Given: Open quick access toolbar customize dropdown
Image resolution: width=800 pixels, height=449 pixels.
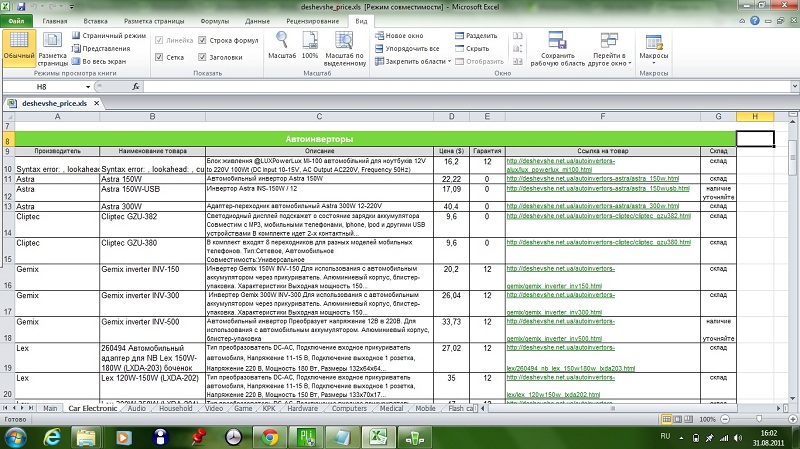Looking at the screenshot, I should (x=71, y=7).
